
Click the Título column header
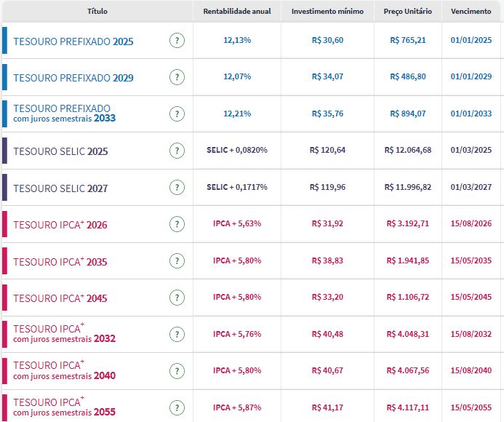pyautogui.click(x=97, y=11)
